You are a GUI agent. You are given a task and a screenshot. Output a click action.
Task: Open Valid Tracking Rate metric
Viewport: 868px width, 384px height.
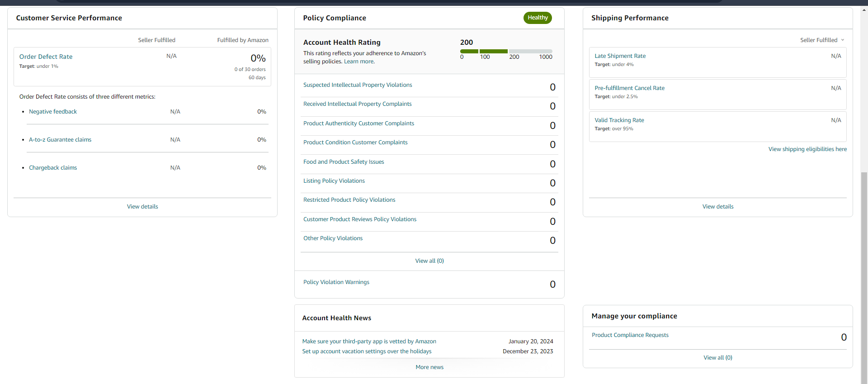pos(619,120)
